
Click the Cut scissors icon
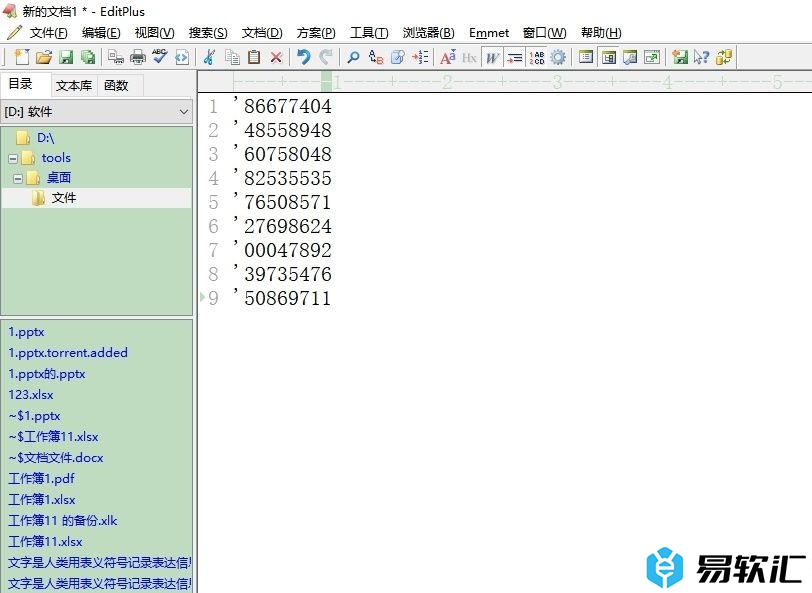tap(209, 57)
